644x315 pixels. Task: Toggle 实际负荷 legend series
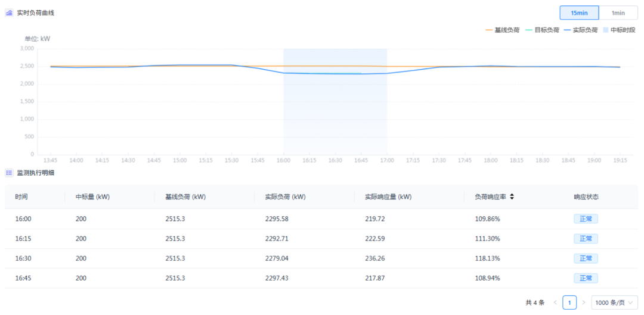pos(581,30)
